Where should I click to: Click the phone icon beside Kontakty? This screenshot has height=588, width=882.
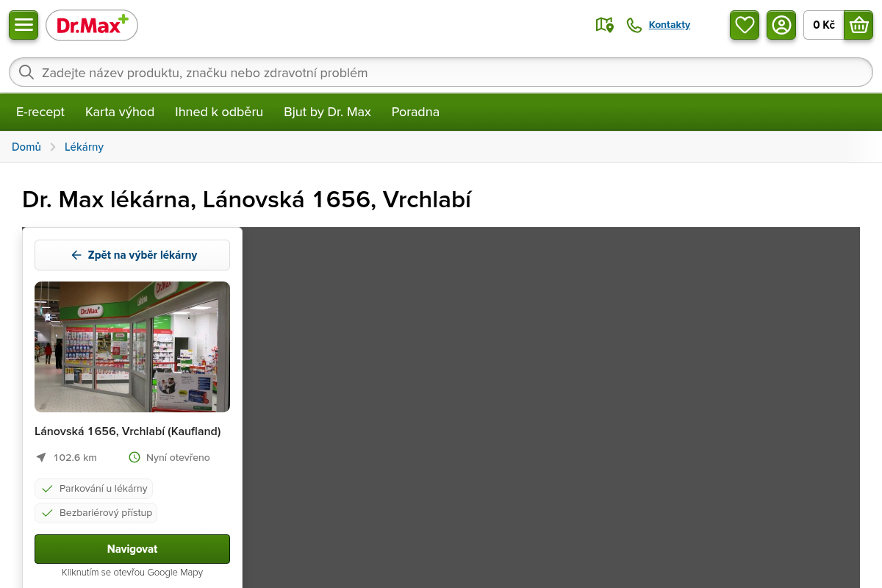point(634,25)
